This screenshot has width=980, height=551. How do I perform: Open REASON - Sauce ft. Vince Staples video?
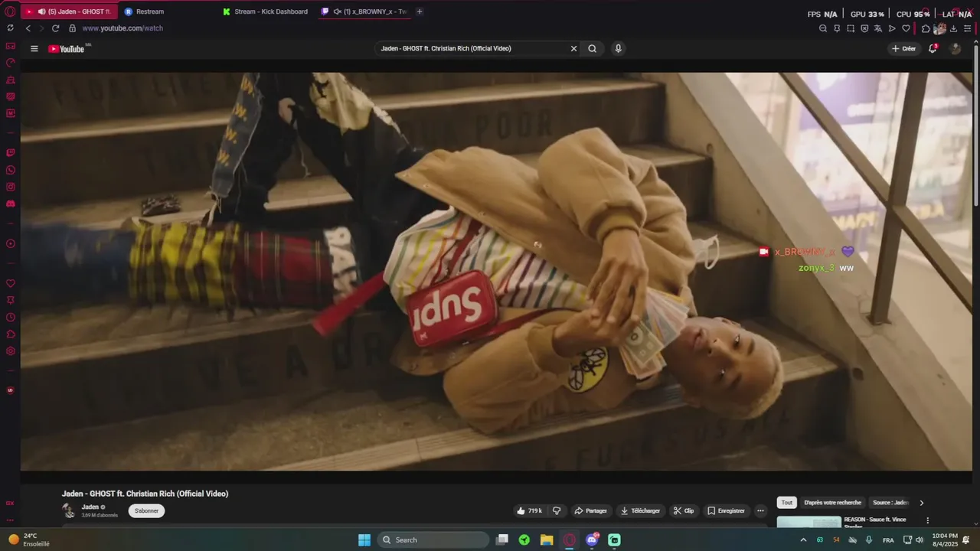point(874,523)
